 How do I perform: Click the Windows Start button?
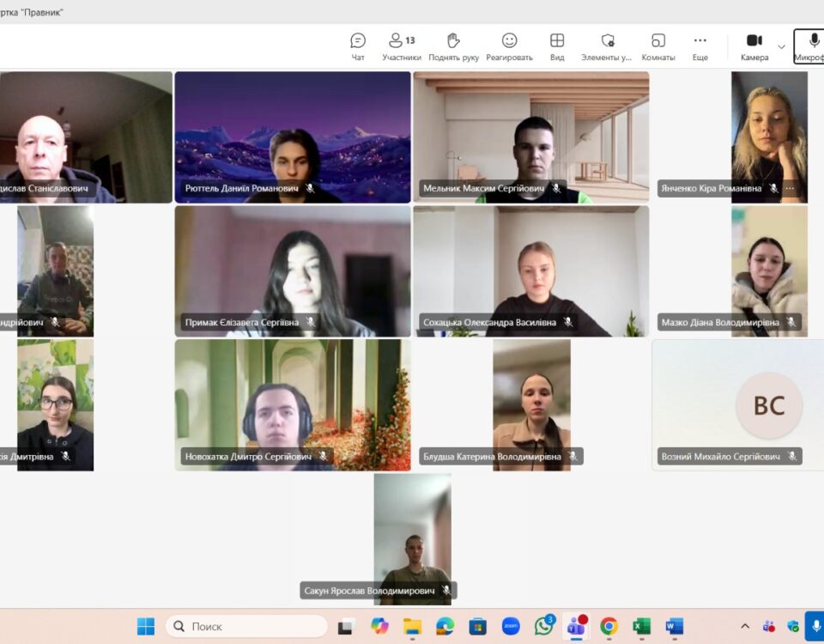[146, 627]
